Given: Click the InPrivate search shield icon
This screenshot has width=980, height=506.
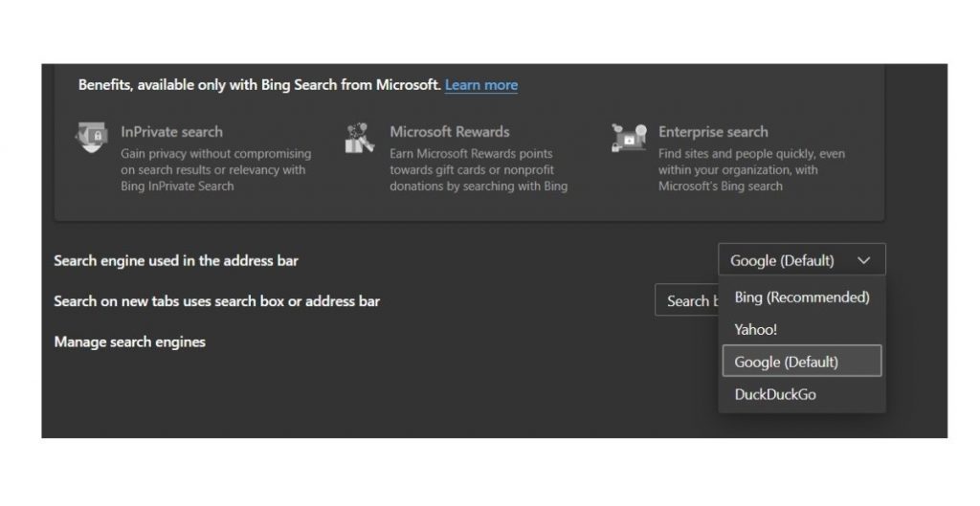Looking at the screenshot, I should click(92, 138).
